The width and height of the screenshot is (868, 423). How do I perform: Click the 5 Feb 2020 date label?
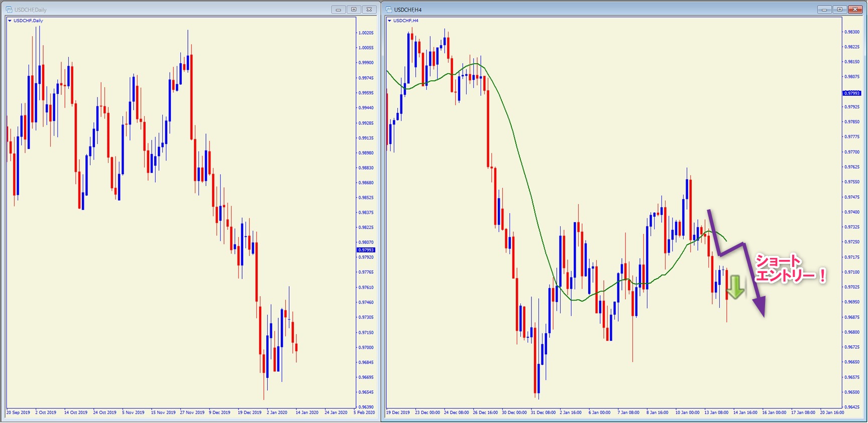(x=364, y=412)
